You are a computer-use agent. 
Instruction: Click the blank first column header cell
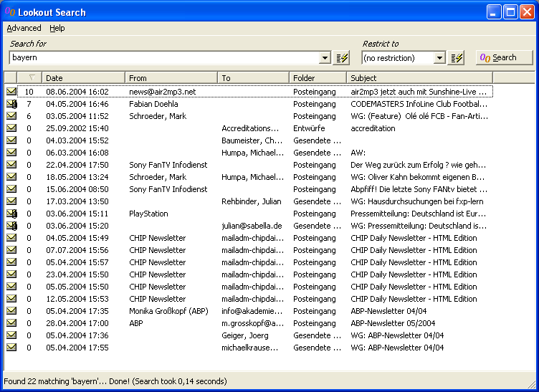10,78
